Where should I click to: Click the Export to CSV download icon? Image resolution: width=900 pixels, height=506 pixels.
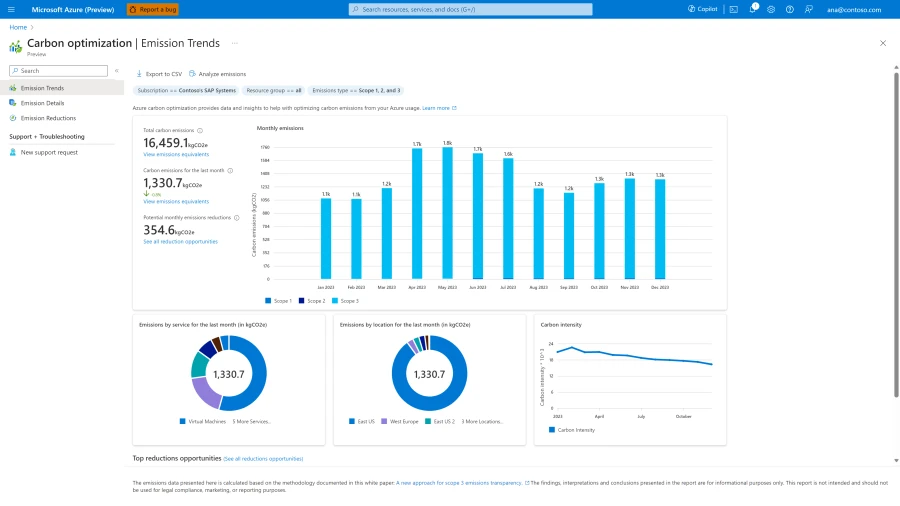tap(139, 73)
